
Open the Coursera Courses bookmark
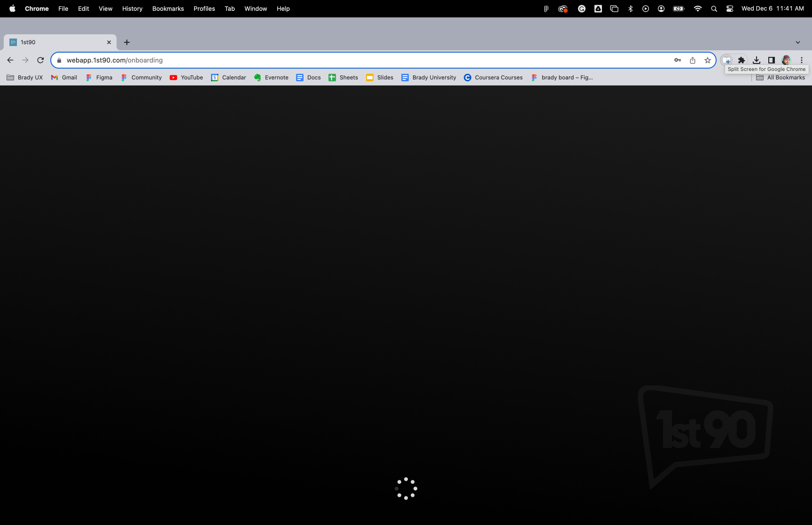tap(493, 78)
